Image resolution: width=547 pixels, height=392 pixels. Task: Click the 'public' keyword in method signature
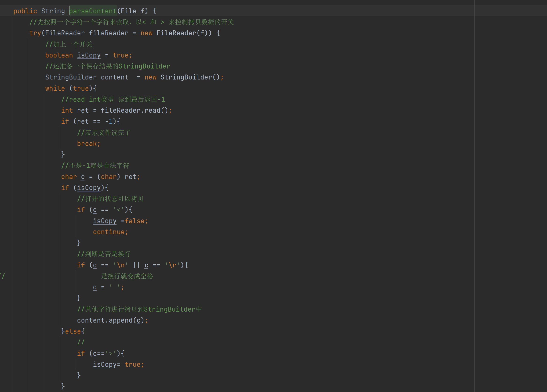click(x=25, y=11)
